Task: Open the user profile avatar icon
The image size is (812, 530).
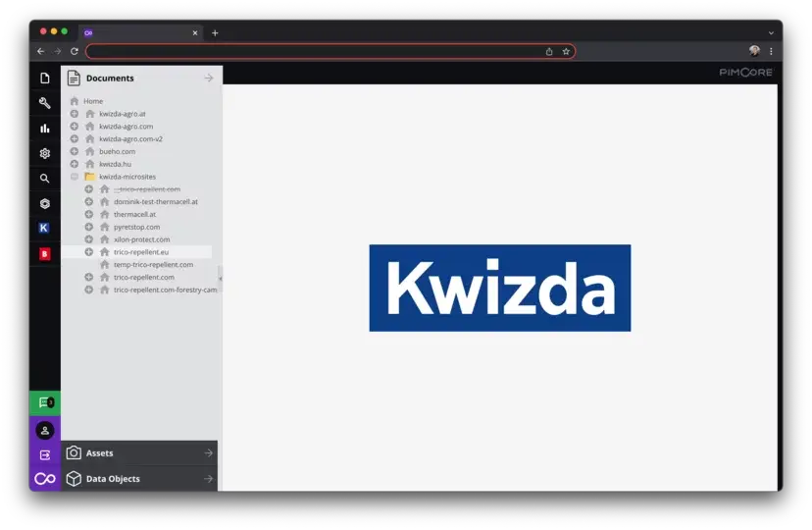Action: [45, 431]
